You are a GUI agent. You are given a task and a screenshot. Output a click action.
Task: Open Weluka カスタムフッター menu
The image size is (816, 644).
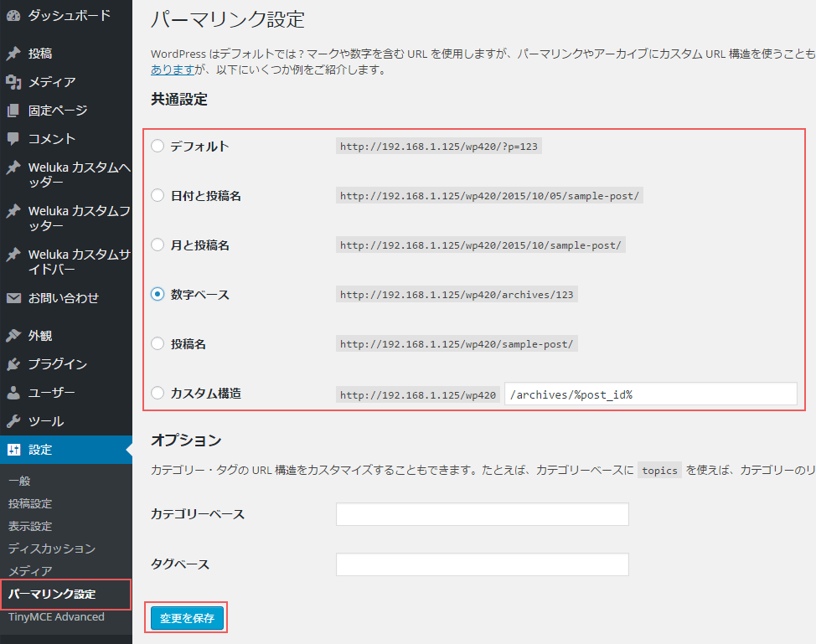point(66,219)
